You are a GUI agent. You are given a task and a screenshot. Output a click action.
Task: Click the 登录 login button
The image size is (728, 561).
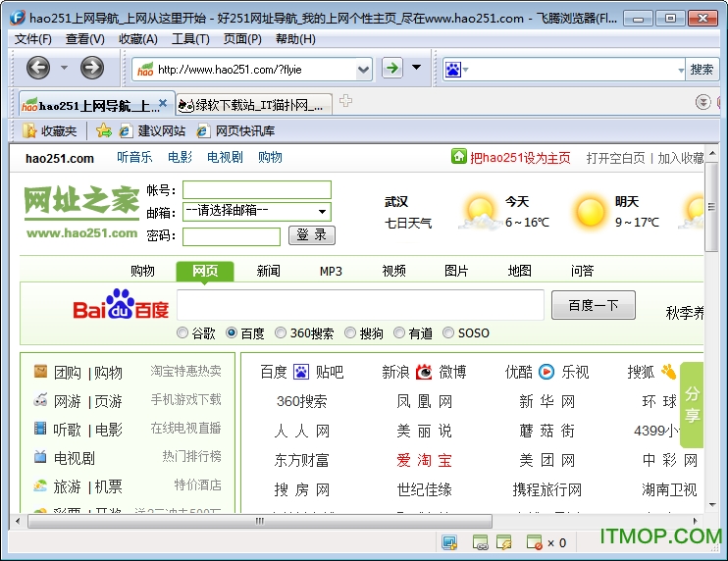tap(312, 235)
